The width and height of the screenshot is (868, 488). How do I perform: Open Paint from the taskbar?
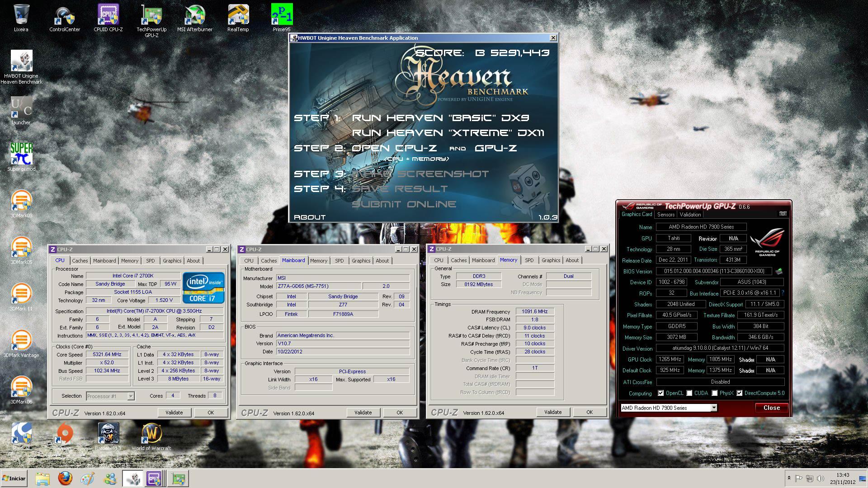(x=88, y=479)
